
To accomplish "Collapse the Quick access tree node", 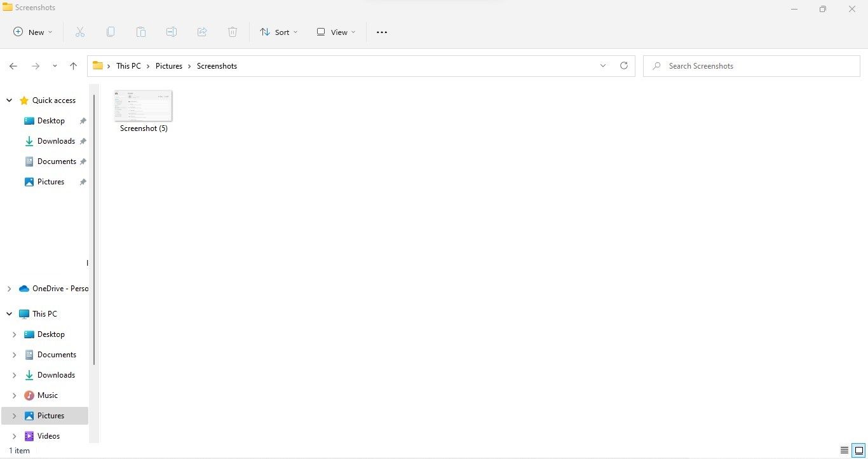I will coord(9,100).
